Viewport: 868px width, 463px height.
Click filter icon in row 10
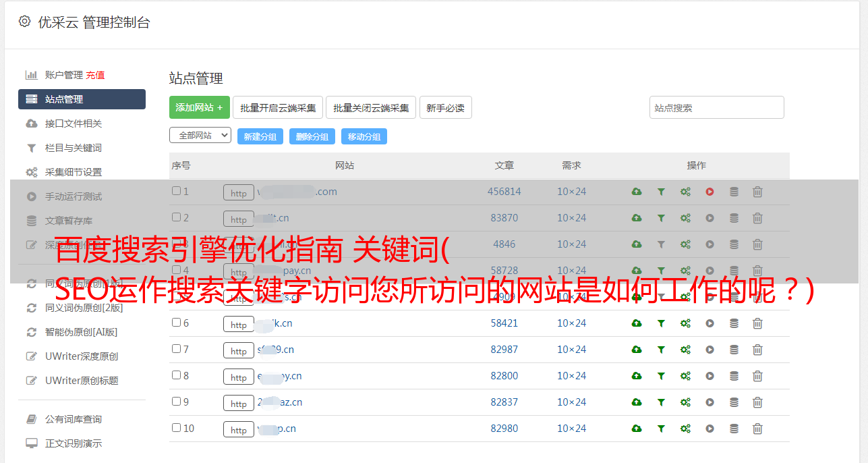(661, 429)
